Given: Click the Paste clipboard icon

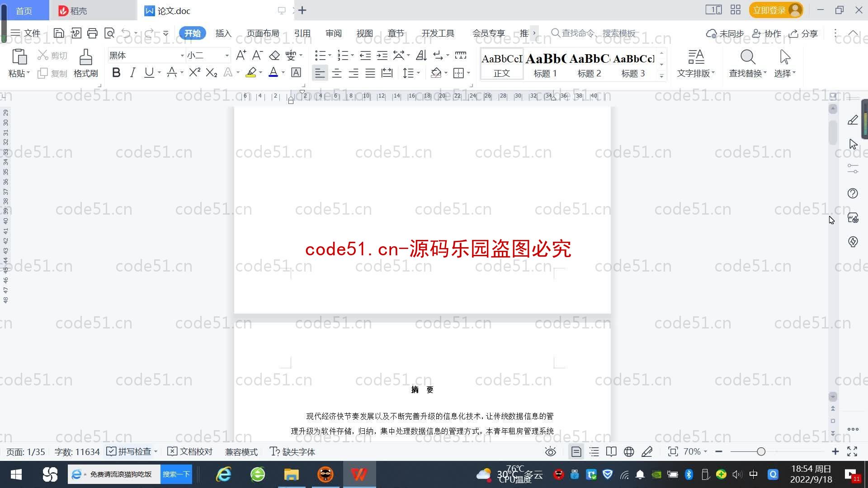Looking at the screenshot, I should [x=19, y=57].
